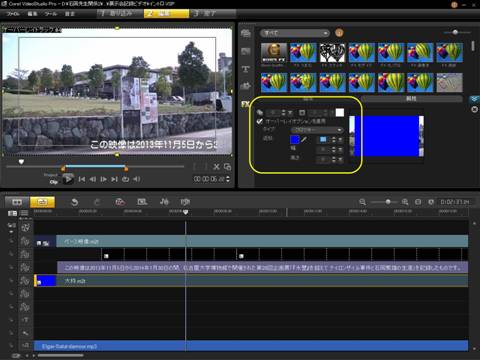480x360 pixels.
Task: Click the Undo arrow in timeline toolbar
Action: point(75,202)
